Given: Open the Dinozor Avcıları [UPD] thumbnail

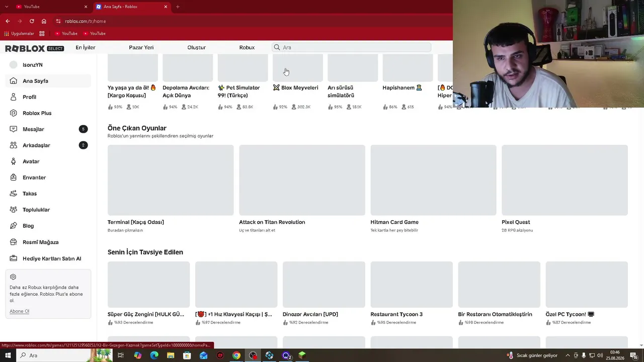Looking at the screenshot, I should tap(324, 285).
